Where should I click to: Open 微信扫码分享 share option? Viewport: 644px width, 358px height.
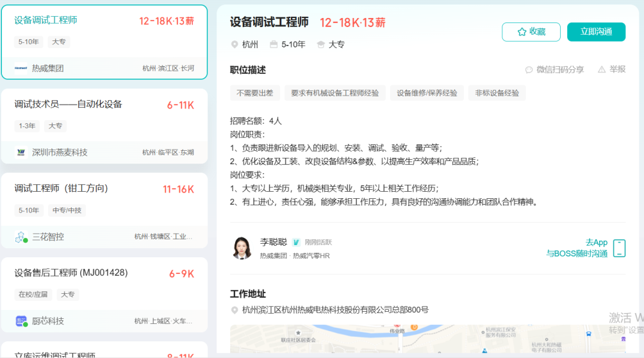pos(554,69)
